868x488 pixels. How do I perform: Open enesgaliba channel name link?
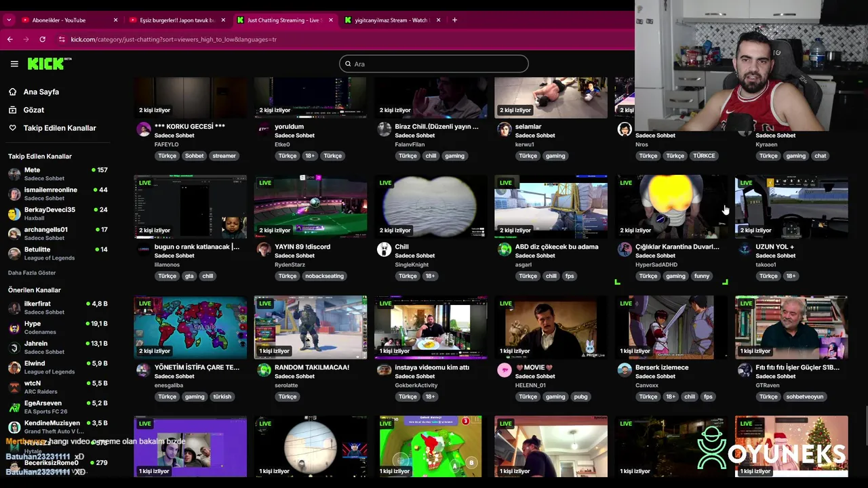tap(169, 385)
